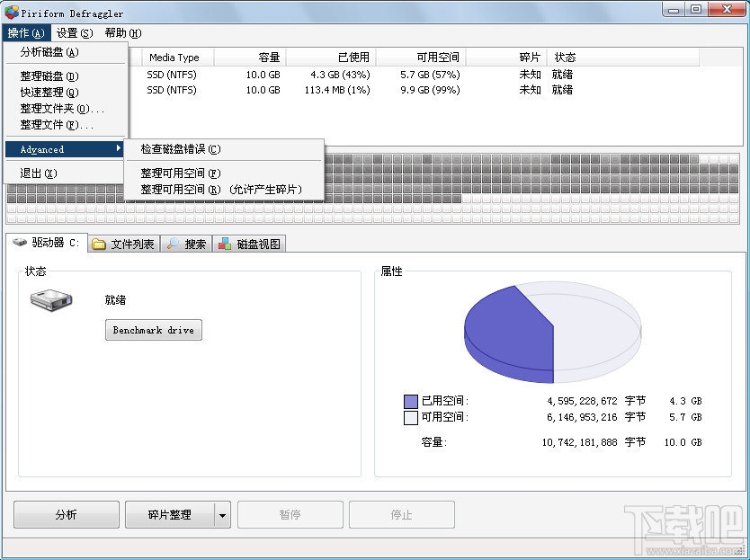Open the 设置 menu
The image size is (750, 560).
click(71, 32)
